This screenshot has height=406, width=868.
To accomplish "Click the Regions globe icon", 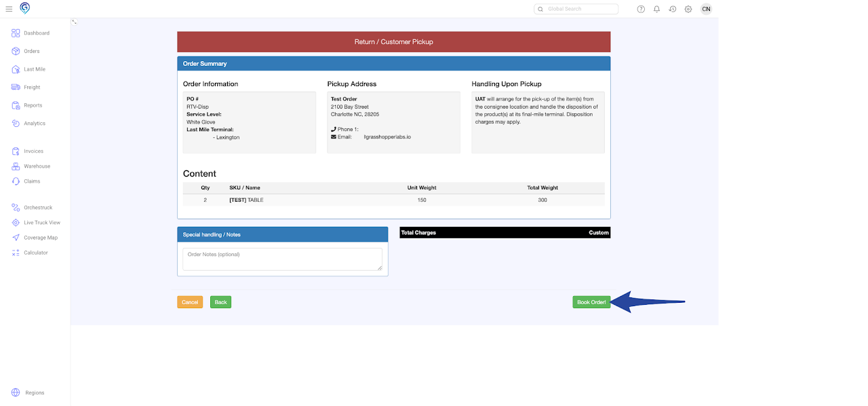I will (x=16, y=392).
